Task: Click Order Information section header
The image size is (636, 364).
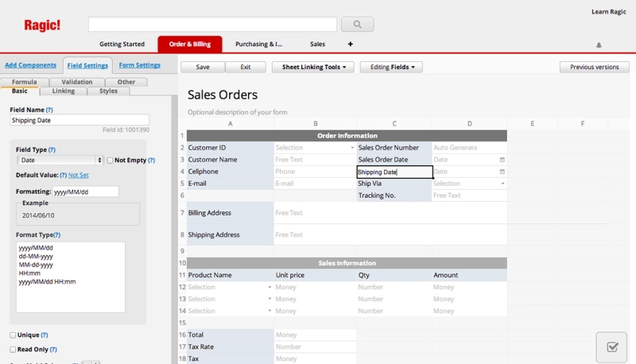Action: tap(347, 136)
